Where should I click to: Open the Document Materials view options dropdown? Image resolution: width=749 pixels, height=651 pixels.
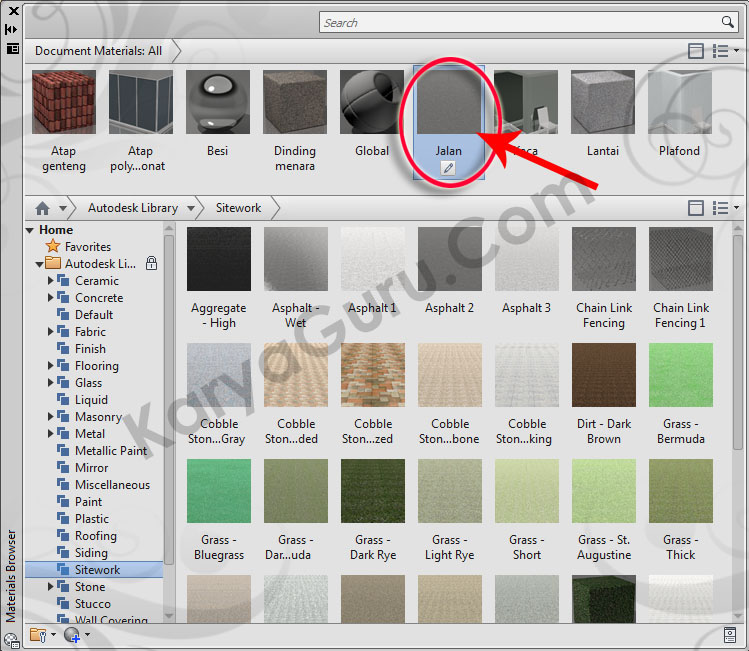[725, 51]
